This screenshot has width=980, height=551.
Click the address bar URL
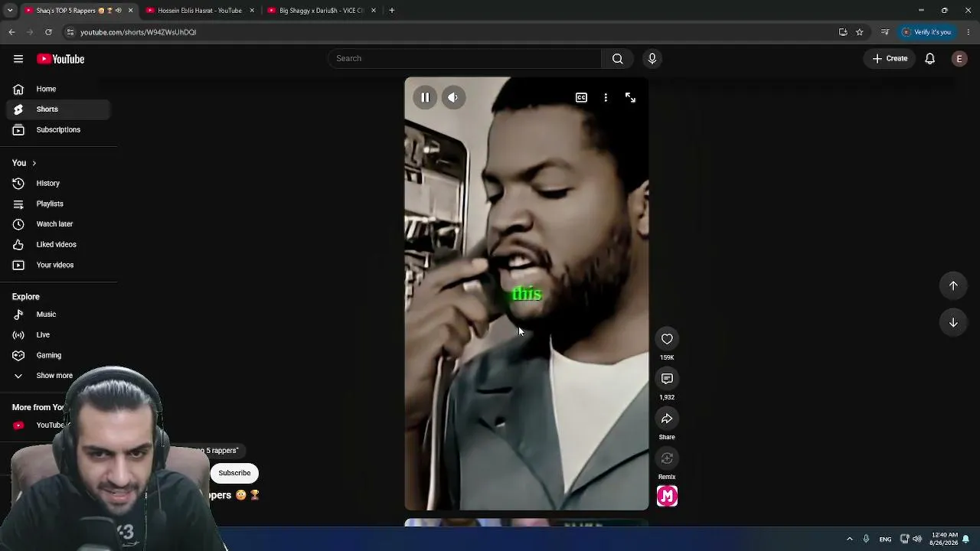click(139, 32)
